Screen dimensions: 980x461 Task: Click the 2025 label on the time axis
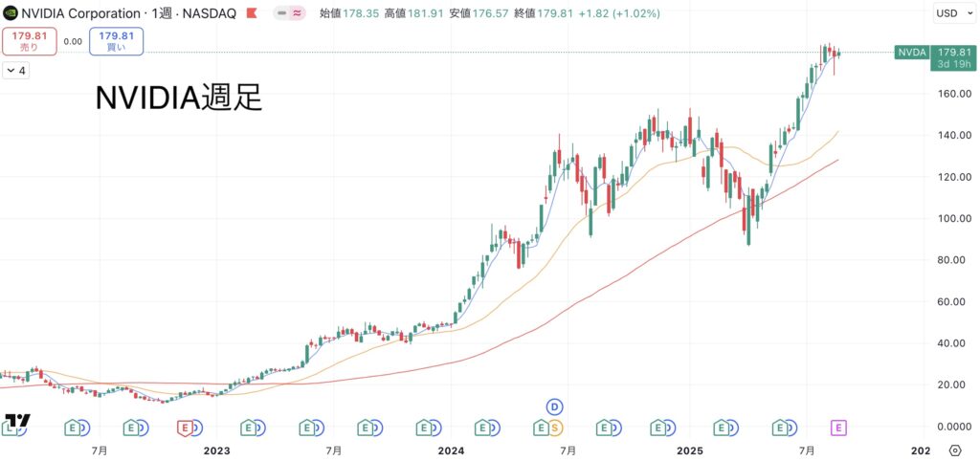pos(691,450)
